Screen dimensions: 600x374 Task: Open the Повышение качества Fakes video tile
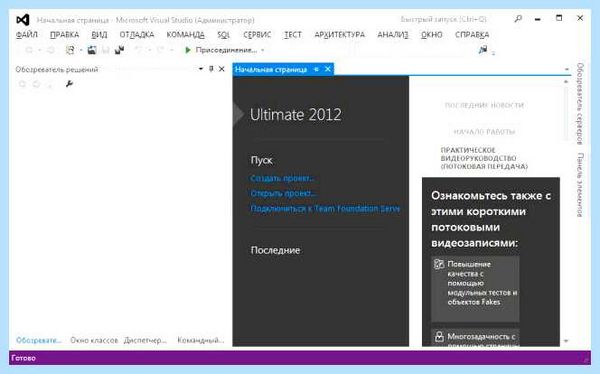[476, 289]
